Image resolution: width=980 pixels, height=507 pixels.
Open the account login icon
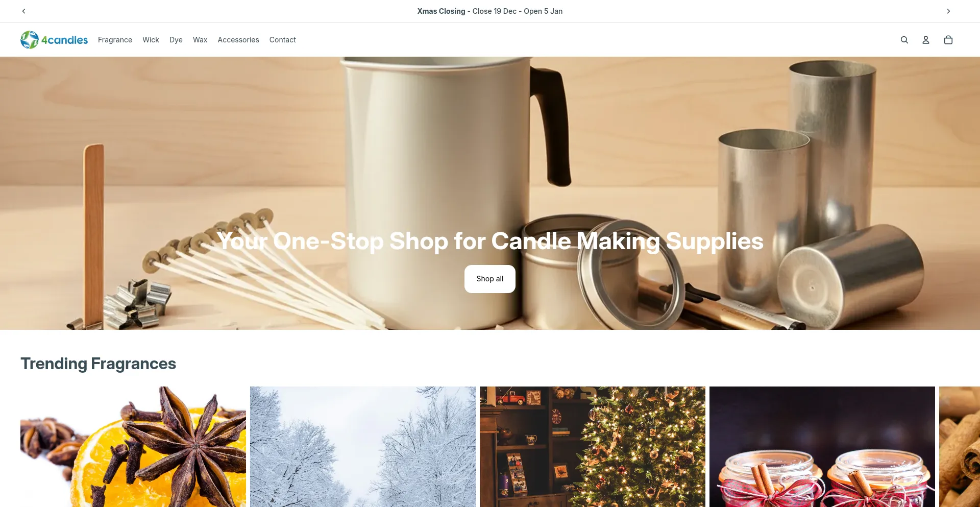point(925,40)
